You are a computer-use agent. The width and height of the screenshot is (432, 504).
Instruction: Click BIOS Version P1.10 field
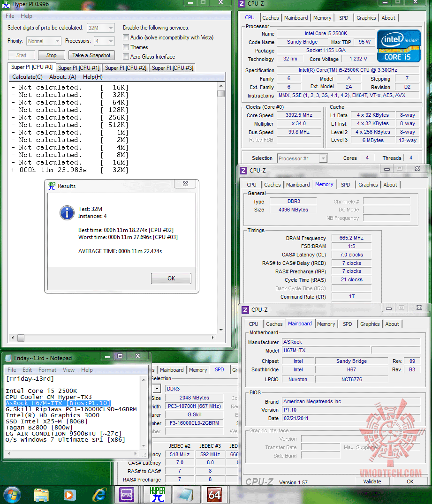tap(351, 410)
